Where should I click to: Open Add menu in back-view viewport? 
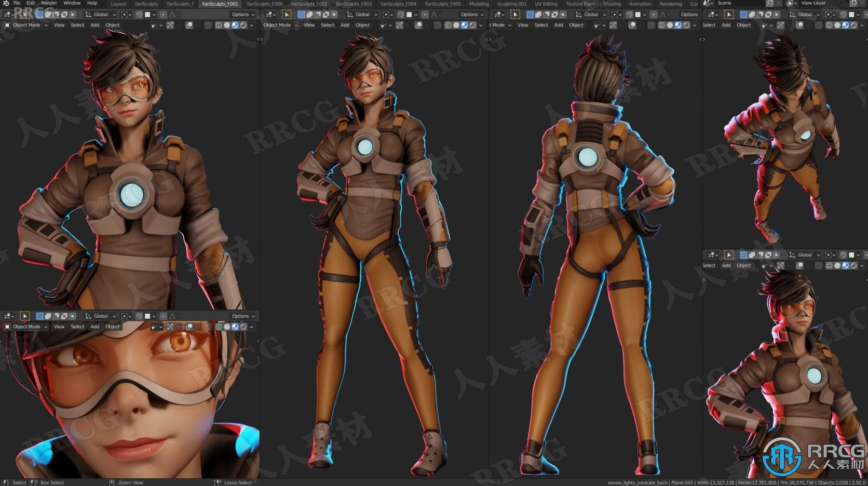tap(559, 25)
